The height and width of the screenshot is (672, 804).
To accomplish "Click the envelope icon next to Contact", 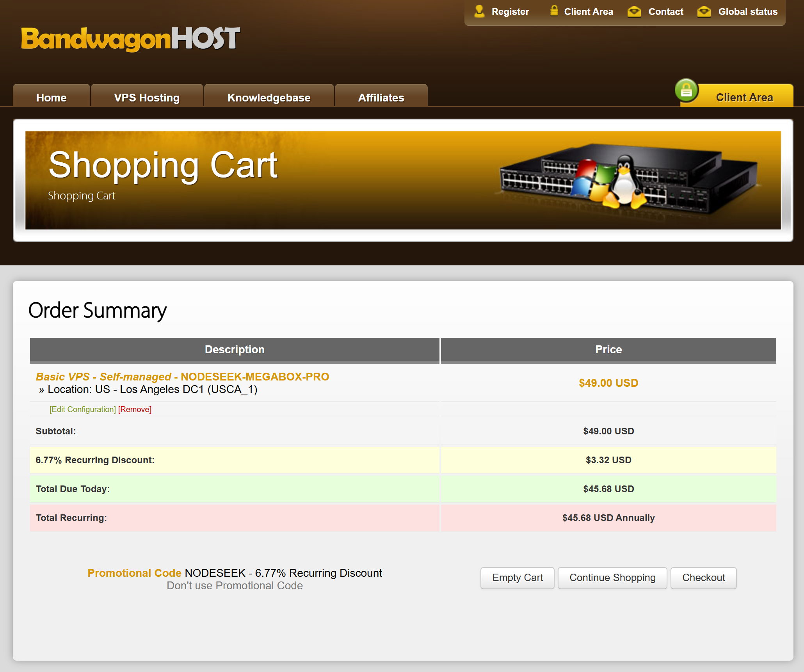I will [x=634, y=12].
